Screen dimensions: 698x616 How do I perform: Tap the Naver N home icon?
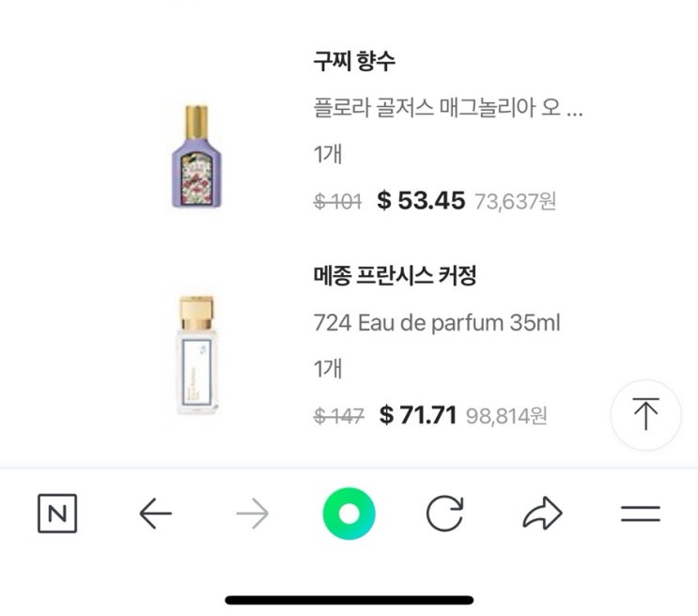[57, 514]
